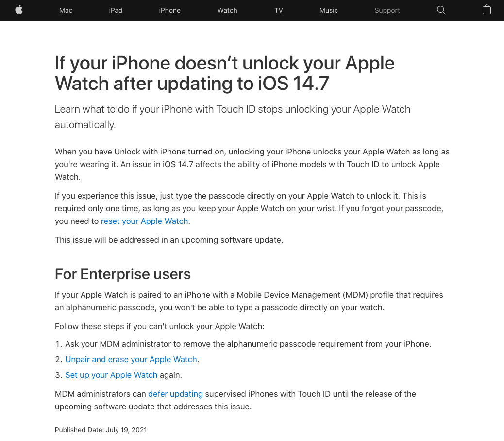The image size is (504, 441).
Task: Click the main article title heading
Action: click(224, 73)
